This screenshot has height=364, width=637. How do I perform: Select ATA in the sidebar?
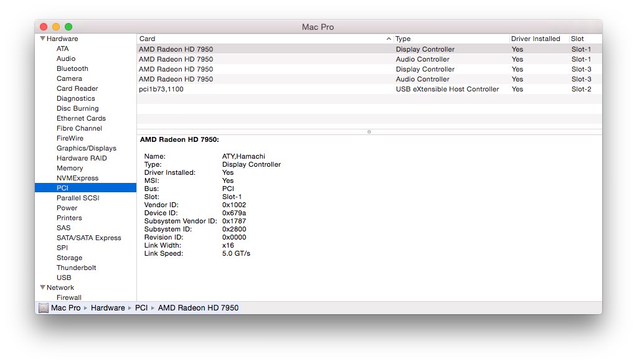click(x=62, y=49)
